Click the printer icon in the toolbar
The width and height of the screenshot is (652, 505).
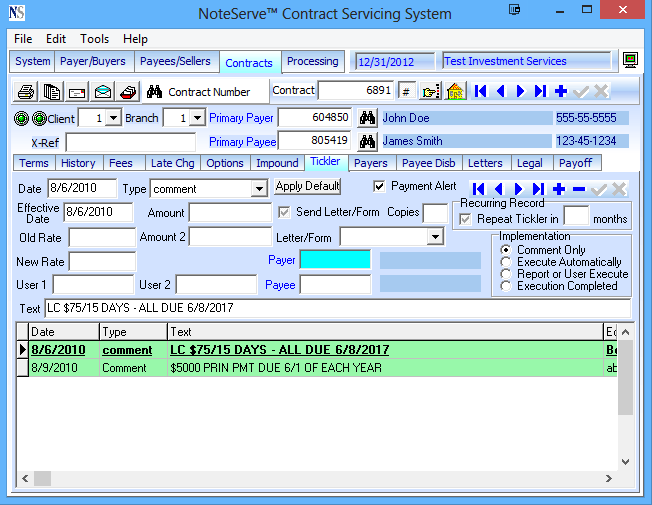pyautogui.click(x=26, y=92)
